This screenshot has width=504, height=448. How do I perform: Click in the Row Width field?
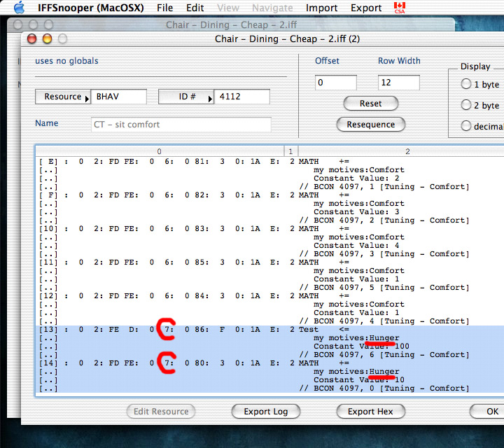pyautogui.click(x=398, y=83)
